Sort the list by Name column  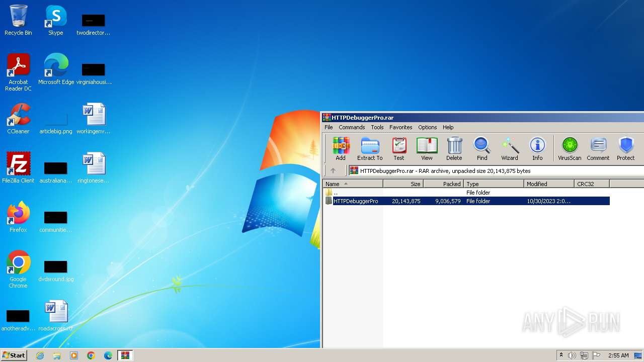[353, 184]
